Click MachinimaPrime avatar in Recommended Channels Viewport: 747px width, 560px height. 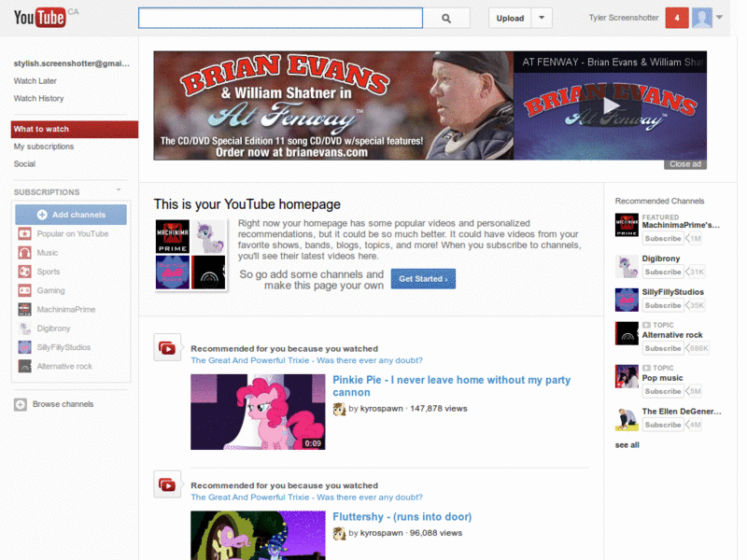pyautogui.click(x=627, y=225)
